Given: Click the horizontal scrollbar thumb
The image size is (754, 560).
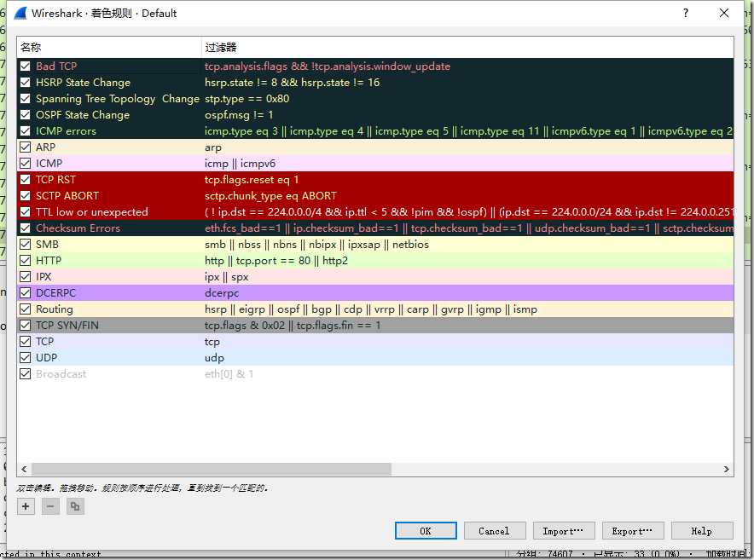Looking at the screenshot, I should [x=212, y=469].
